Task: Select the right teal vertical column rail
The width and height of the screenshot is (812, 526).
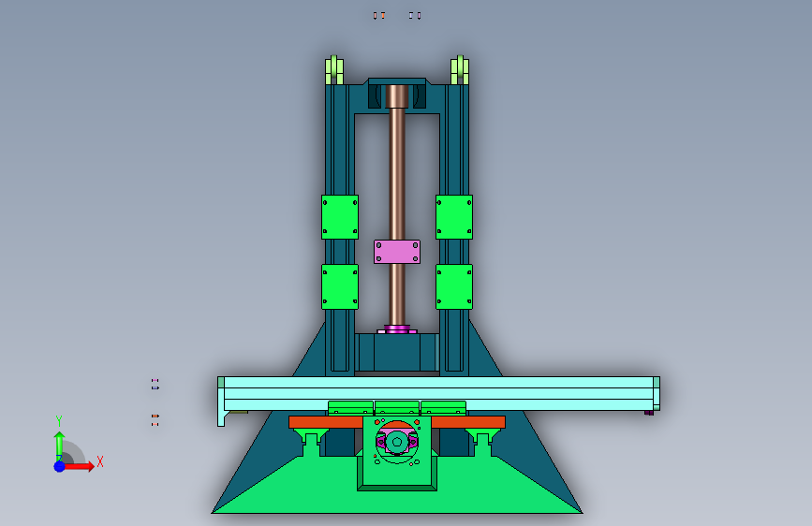Action: point(454,155)
